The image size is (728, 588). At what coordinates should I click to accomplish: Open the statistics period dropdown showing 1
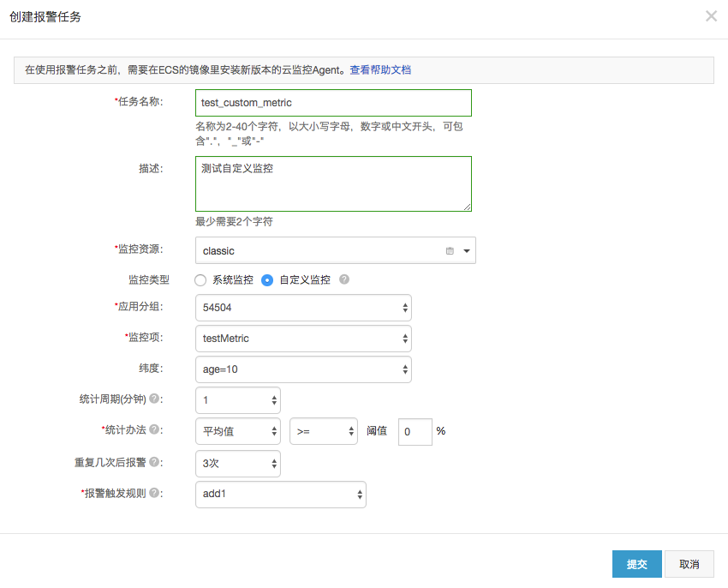238,400
